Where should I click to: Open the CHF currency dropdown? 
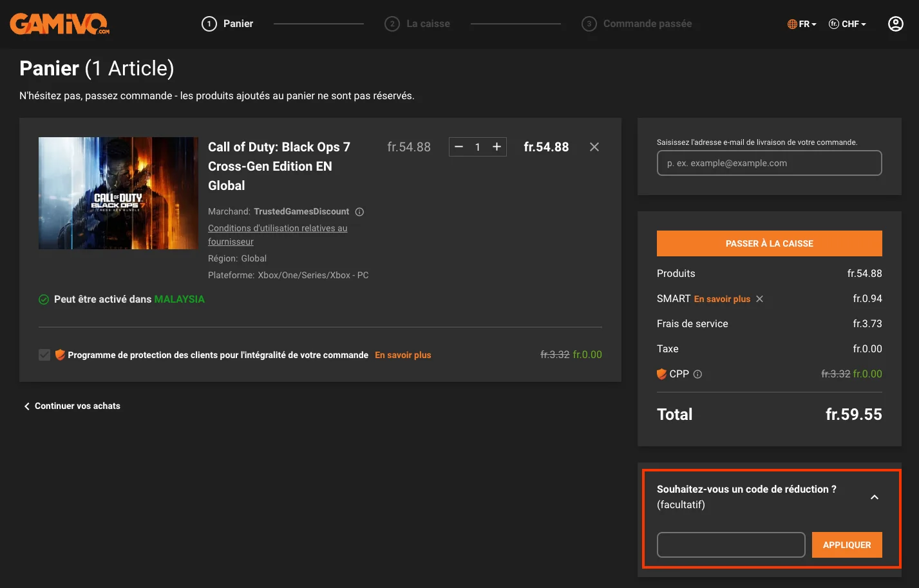[x=848, y=23]
